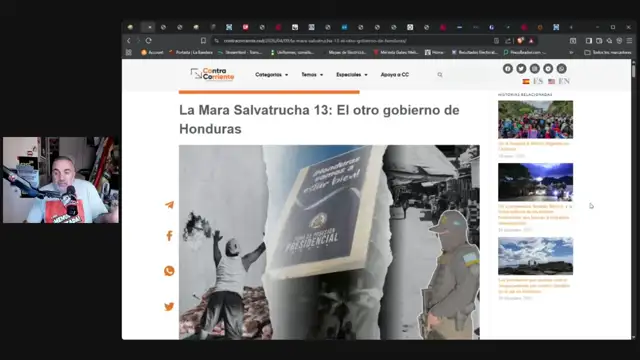Open the Todos los marcadores folder
Viewport: 640px width, 360px height.
[x=608, y=52]
